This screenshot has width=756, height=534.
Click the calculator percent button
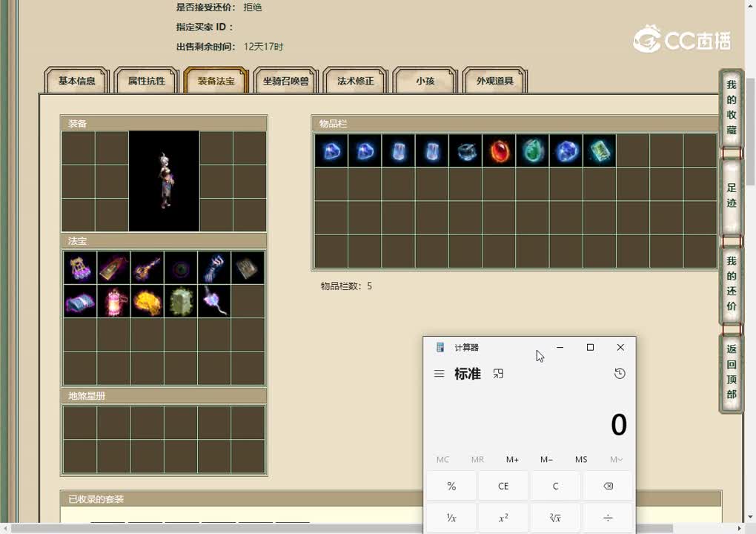[x=451, y=486]
